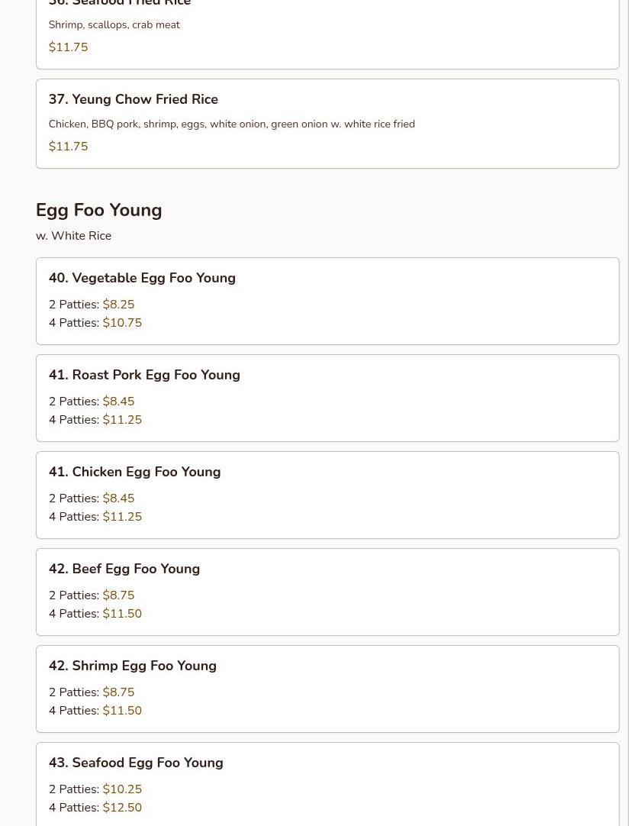The image size is (644, 826).
Task: Open the Chicken Egg Foo Young item
Action: (x=134, y=472)
